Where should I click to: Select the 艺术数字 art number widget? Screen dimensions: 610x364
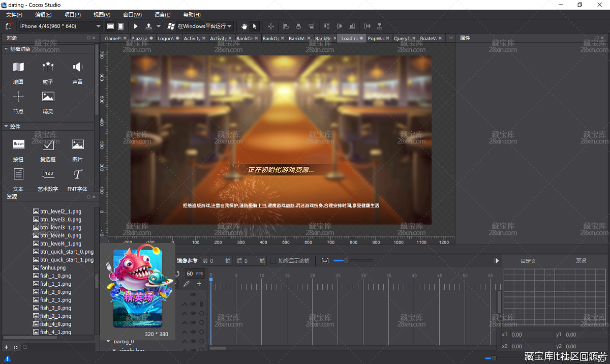(48, 174)
